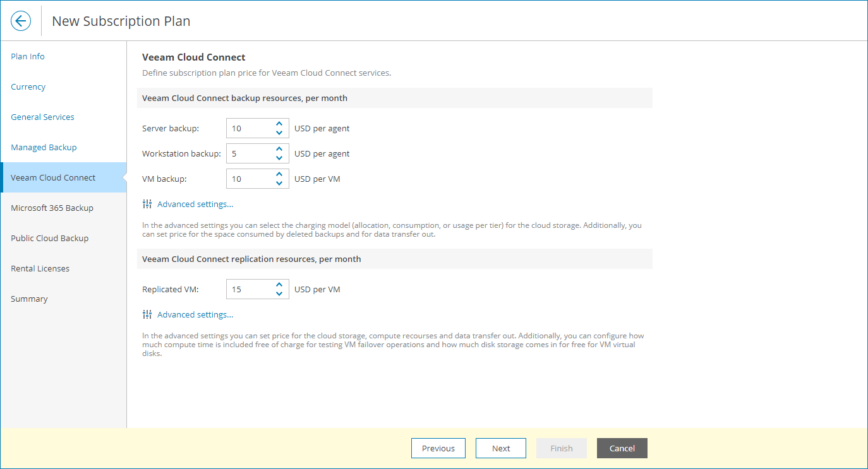Click the Server backup down arrow
Viewport: 868px width, 469px height.
point(279,132)
